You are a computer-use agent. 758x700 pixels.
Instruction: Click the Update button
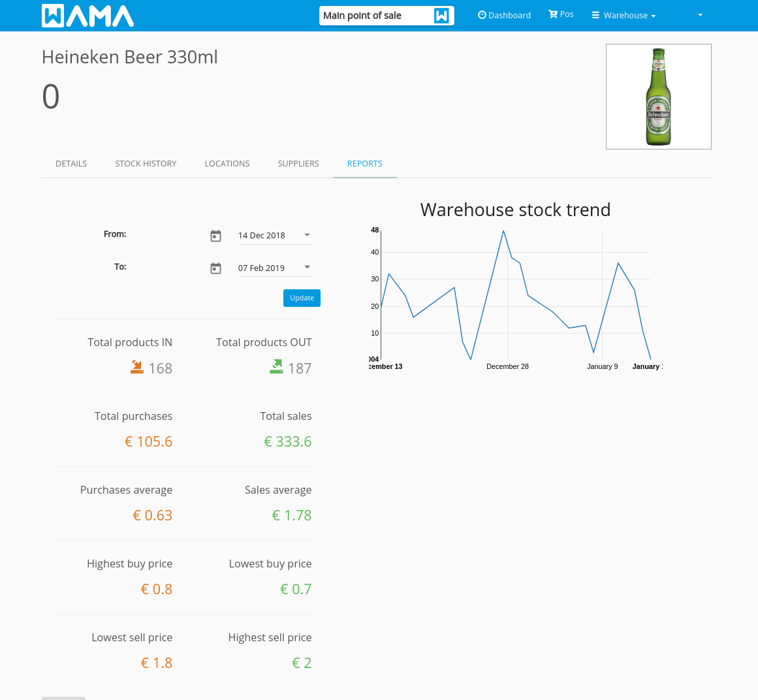tap(302, 298)
